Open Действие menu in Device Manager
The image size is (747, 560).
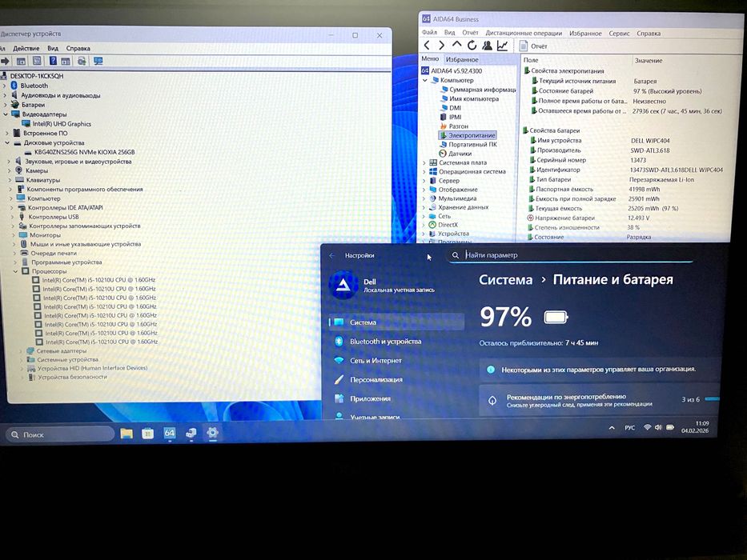26,48
